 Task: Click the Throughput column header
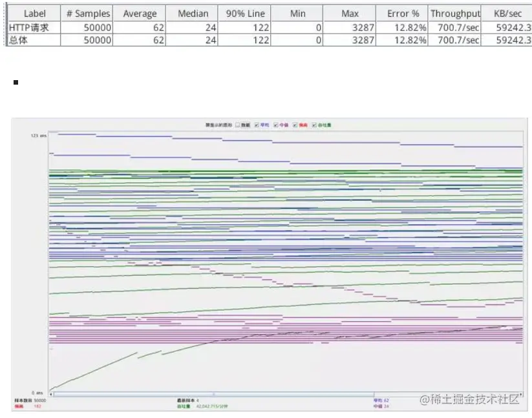click(x=454, y=14)
